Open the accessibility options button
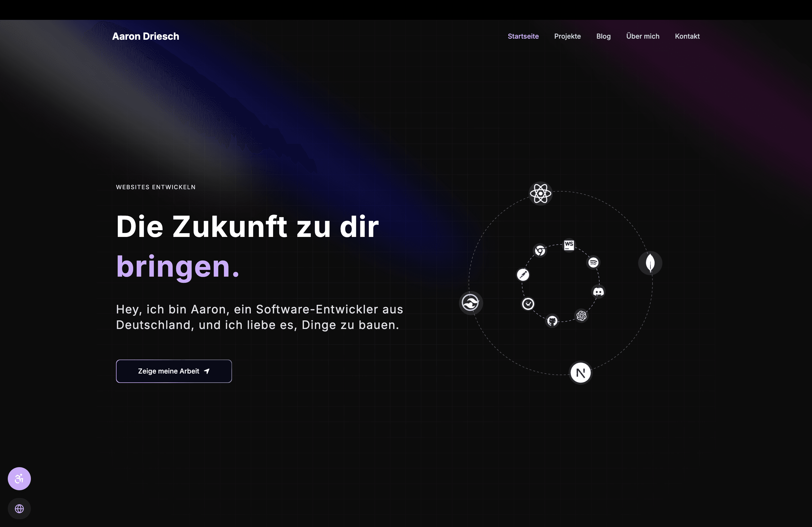The width and height of the screenshot is (812, 527). [19, 479]
